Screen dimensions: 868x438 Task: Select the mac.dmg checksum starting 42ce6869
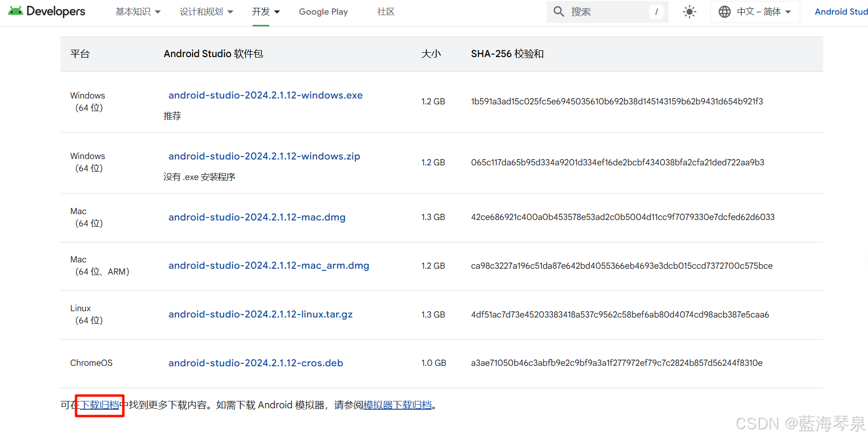(x=623, y=217)
